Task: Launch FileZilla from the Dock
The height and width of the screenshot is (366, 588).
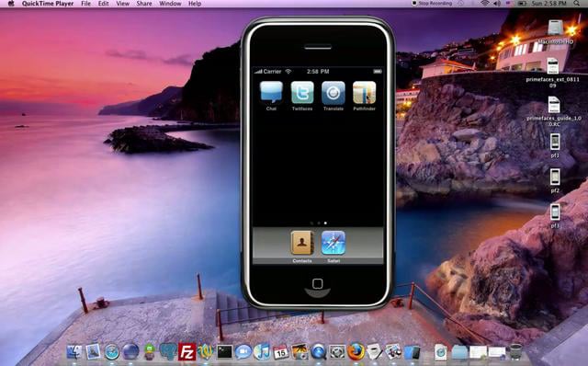Action: coord(187,352)
